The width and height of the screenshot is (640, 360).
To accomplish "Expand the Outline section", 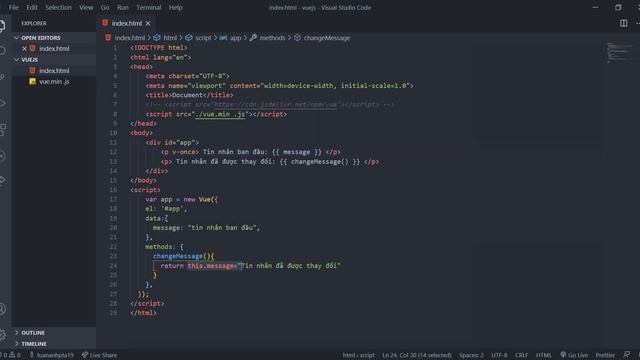I will (x=17, y=333).
